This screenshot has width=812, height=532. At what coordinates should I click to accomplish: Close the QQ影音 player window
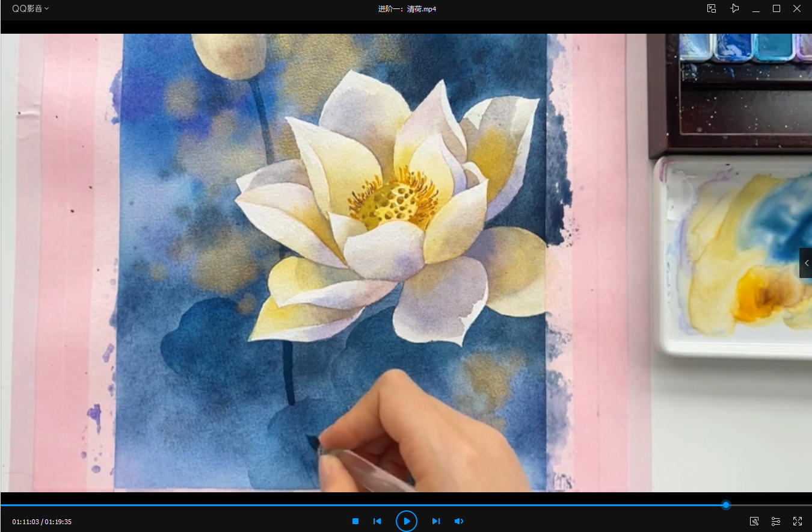click(797, 8)
